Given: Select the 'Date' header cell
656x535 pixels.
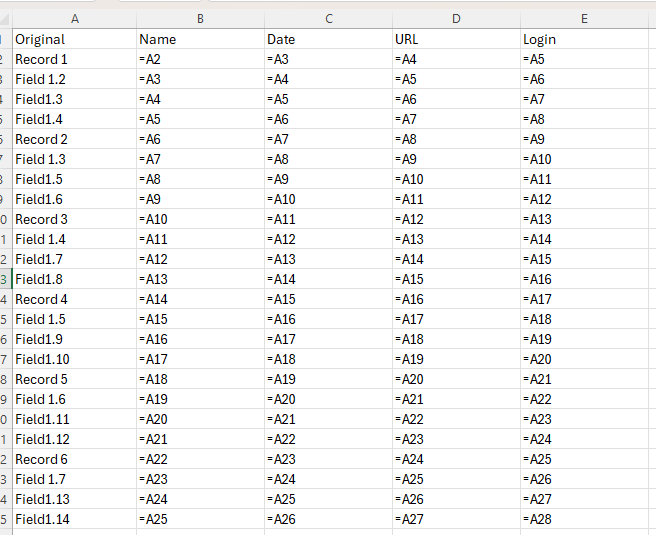Looking at the screenshot, I should pyautogui.click(x=327, y=39).
